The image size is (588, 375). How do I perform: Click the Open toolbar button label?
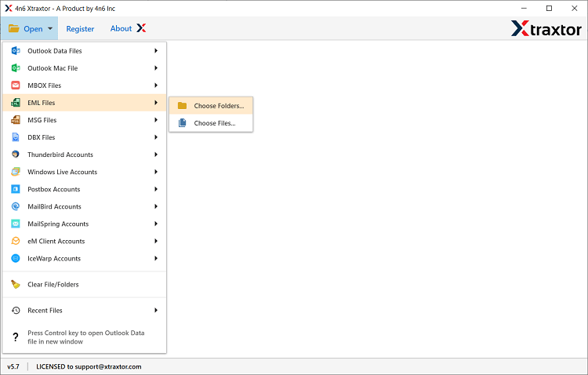click(x=33, y=28)
